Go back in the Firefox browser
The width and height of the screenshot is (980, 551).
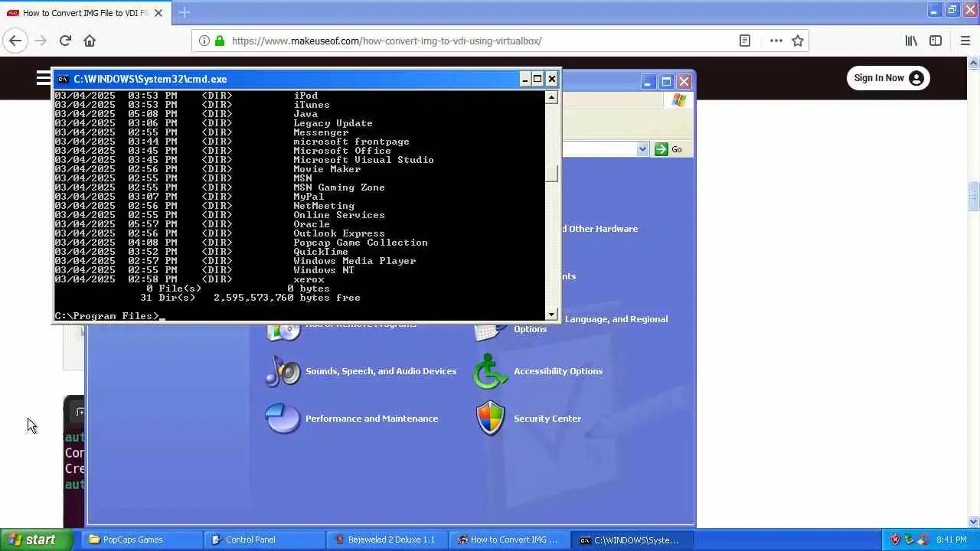[15, 41]
